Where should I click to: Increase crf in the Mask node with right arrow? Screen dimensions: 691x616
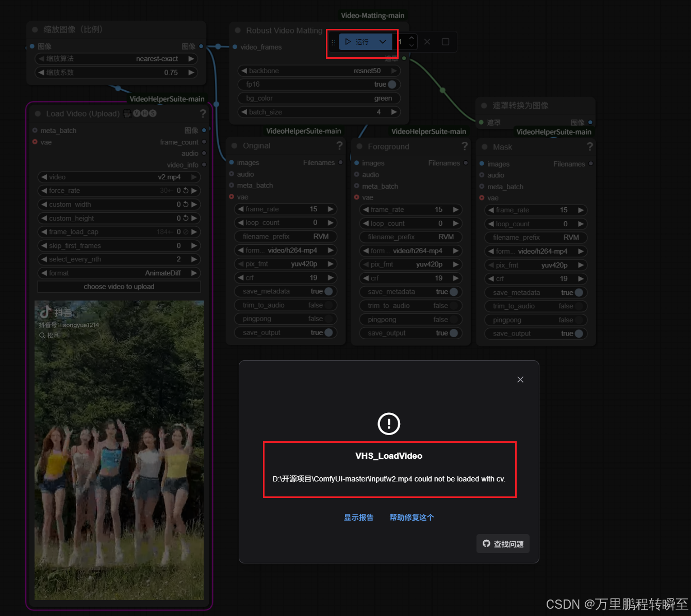(581, 278)
